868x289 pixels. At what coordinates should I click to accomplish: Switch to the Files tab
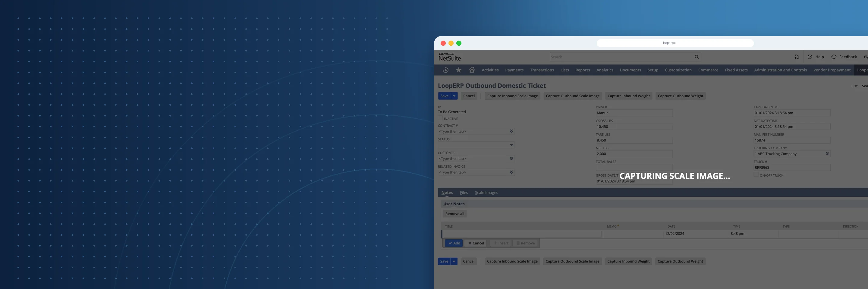[x=464, y=193]
